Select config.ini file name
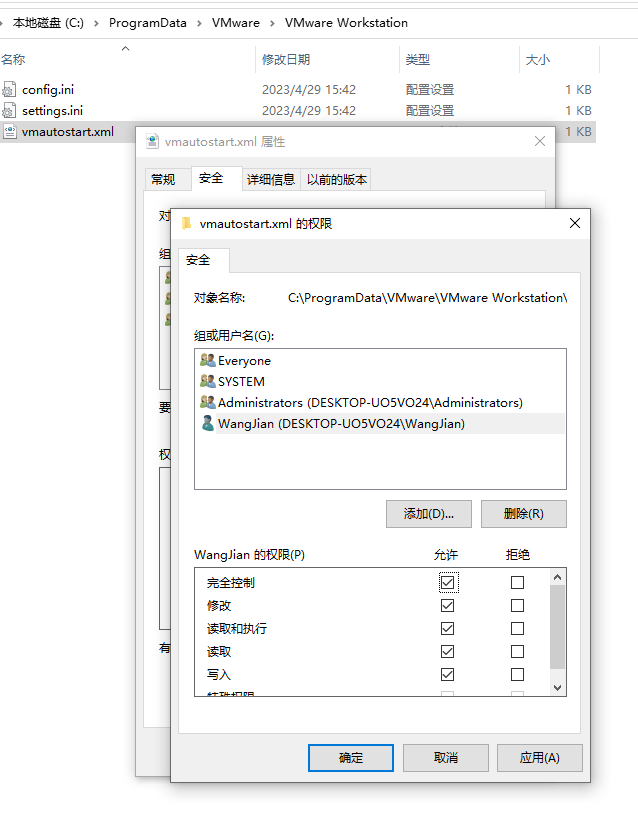 [x=48, y=90]
